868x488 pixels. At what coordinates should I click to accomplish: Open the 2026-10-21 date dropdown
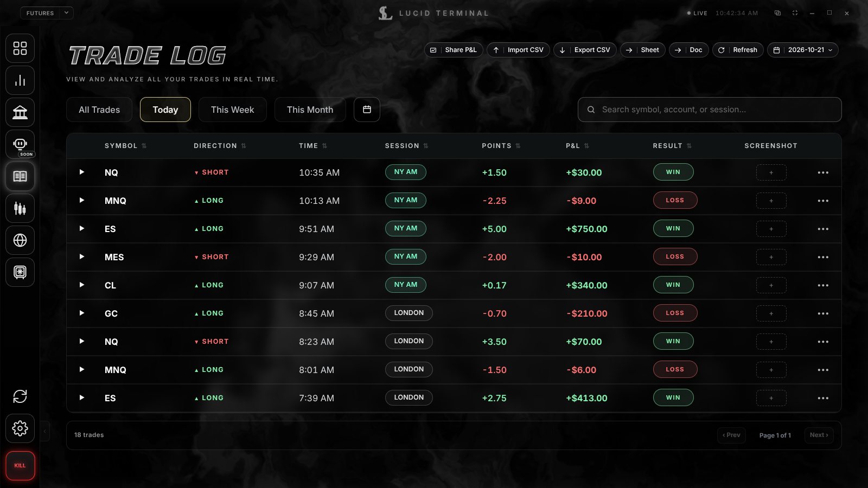click(x=803, y=50)
